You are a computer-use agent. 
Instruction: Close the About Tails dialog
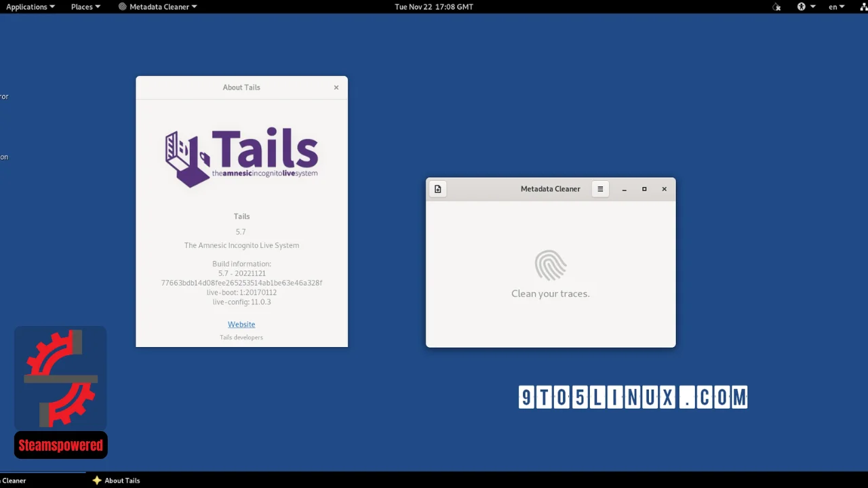point(336,87)
